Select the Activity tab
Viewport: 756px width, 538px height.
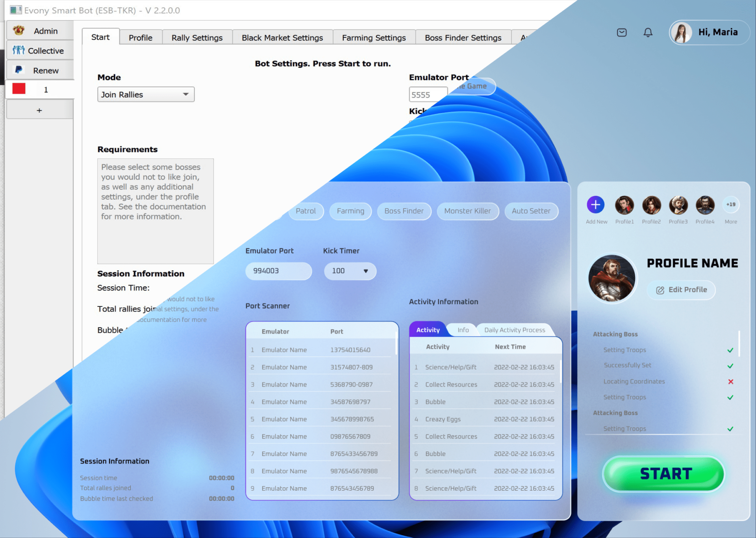coord(428,330)
